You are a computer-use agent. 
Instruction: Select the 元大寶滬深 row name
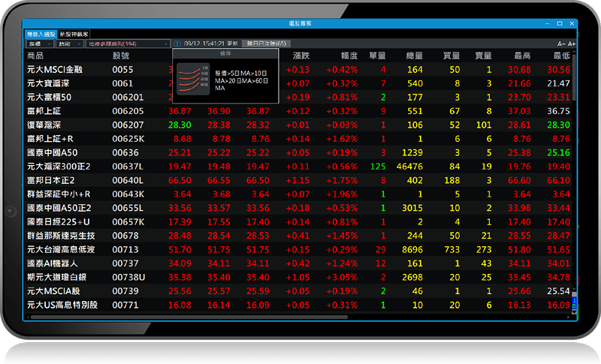[x=48, y=83]
